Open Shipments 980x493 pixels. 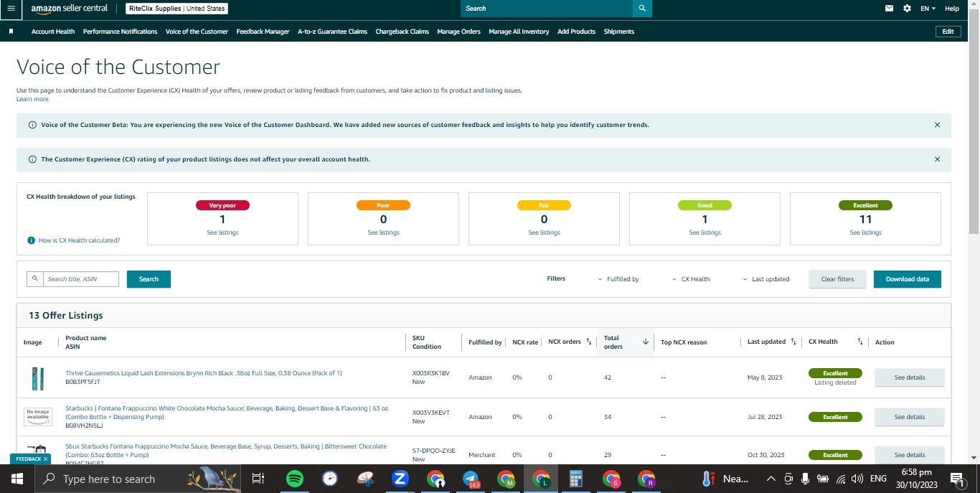618,32
